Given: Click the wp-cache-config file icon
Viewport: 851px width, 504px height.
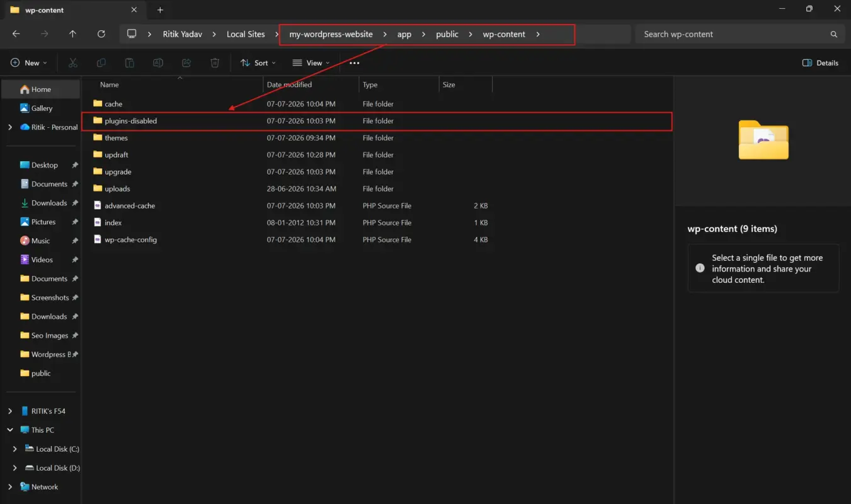Looking at the screenshot, I should [x=97, y=239].
